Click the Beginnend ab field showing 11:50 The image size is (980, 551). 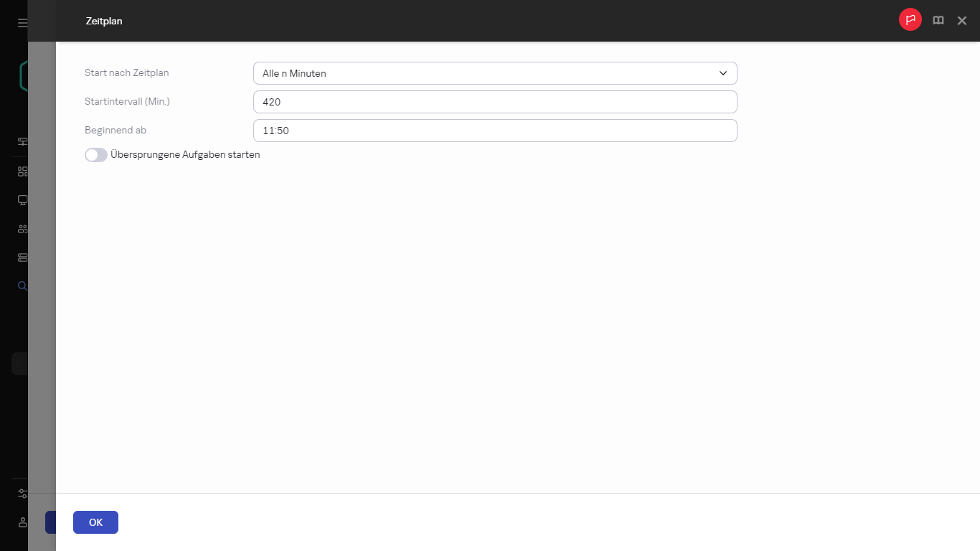pyautogui.click(x=495, y=131)
